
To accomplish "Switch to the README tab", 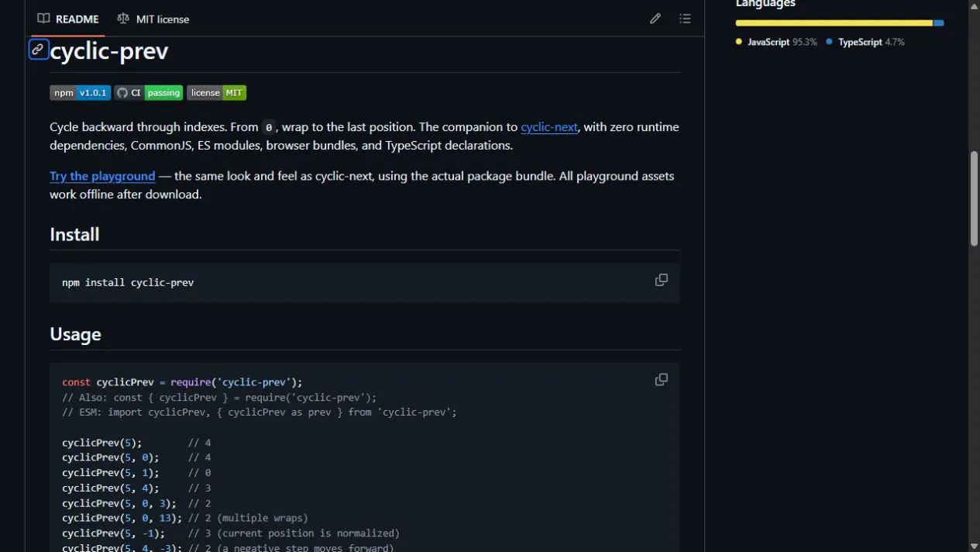I will (68, 19).
